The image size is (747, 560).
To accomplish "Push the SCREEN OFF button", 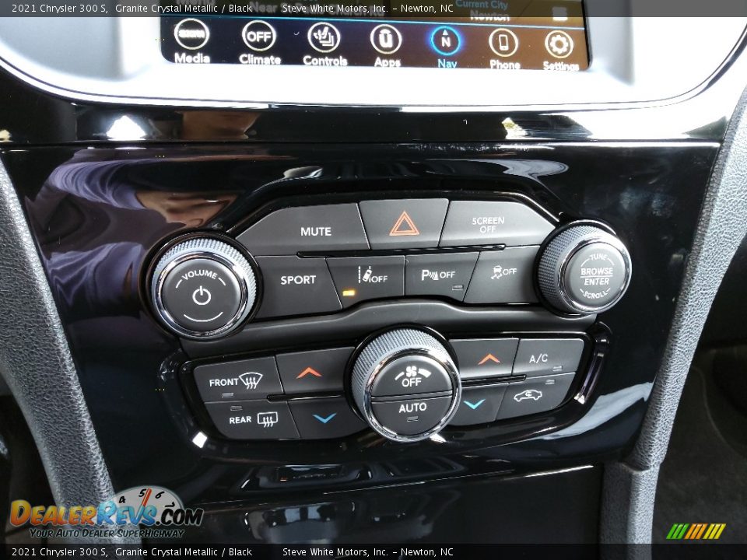I will pyautogui.click(x=493, y=224).
